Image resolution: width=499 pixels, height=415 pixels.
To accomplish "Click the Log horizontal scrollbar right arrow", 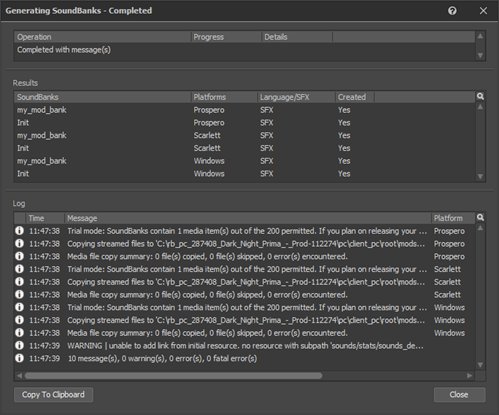I will coord(470,376).
